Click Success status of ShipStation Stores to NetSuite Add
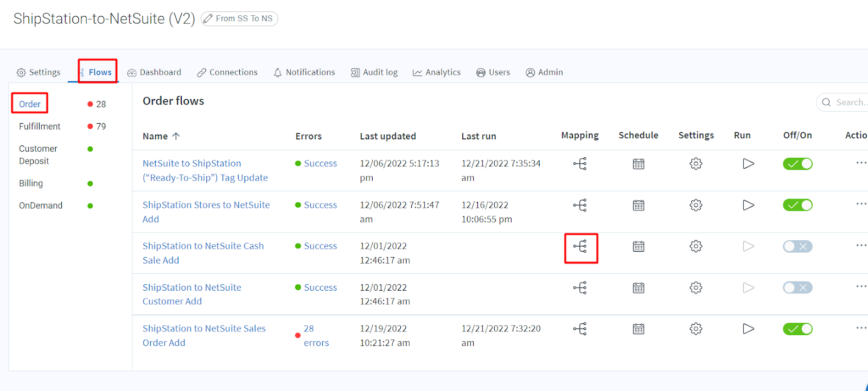This screenshot has height=391, width=868. coord(320,205)
